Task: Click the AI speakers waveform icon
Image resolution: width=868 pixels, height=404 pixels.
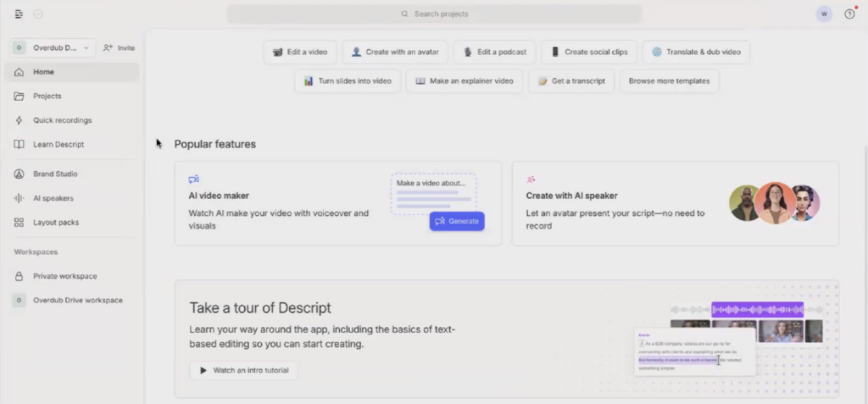Action: tap(19, 198)
